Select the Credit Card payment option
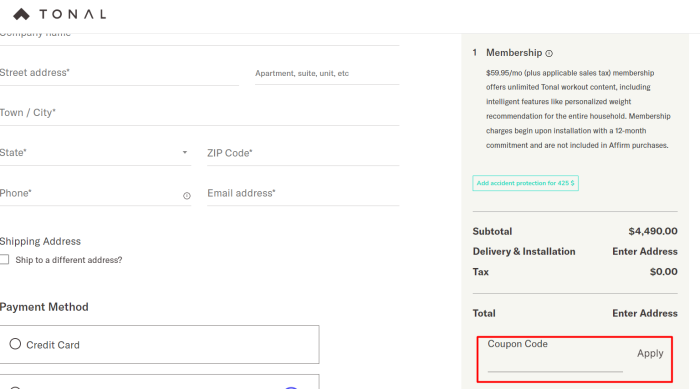The image size is (700, 389). pyautogui.click(x=15, y=344)
